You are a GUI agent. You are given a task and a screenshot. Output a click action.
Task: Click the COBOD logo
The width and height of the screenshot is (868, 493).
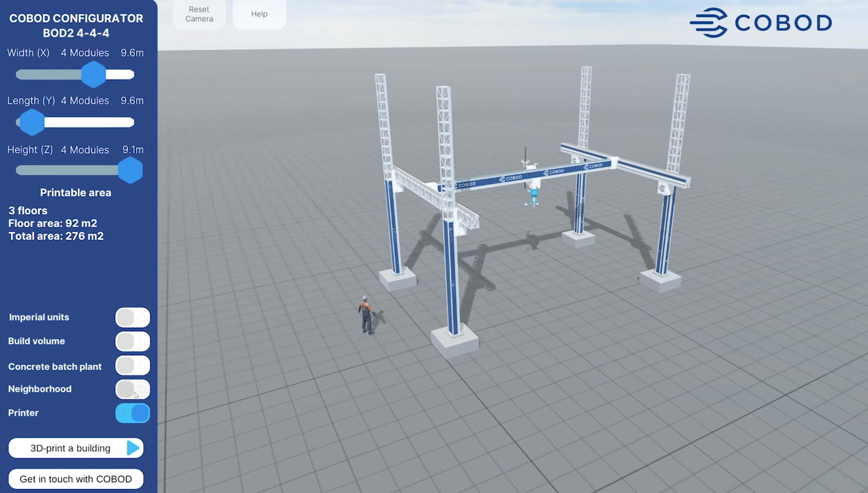point(761,23)
